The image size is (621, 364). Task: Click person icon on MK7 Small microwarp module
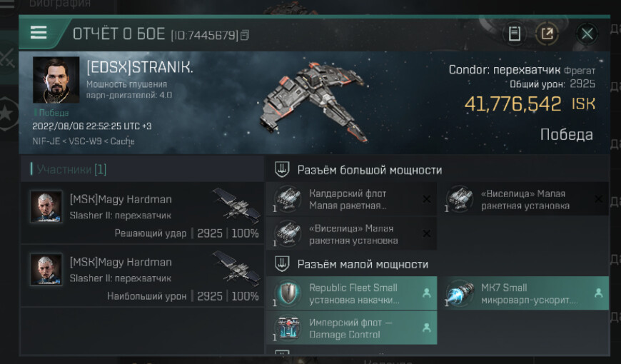[x=598, y=293]
